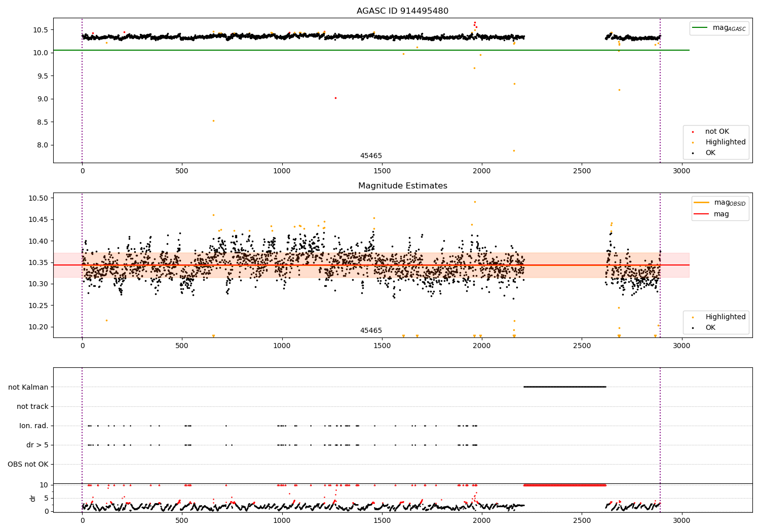Click x-tick '1000' under the Magnitude Estimates plot
760x532 pixels.
point(282,346)
